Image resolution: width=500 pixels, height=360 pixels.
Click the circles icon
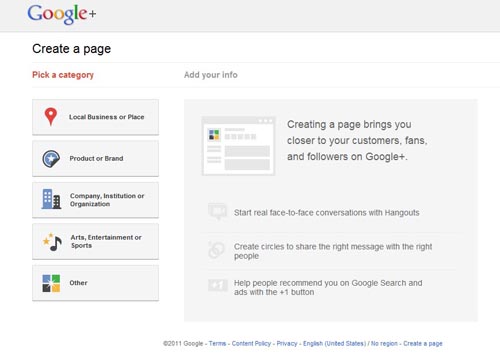(216, 250)
